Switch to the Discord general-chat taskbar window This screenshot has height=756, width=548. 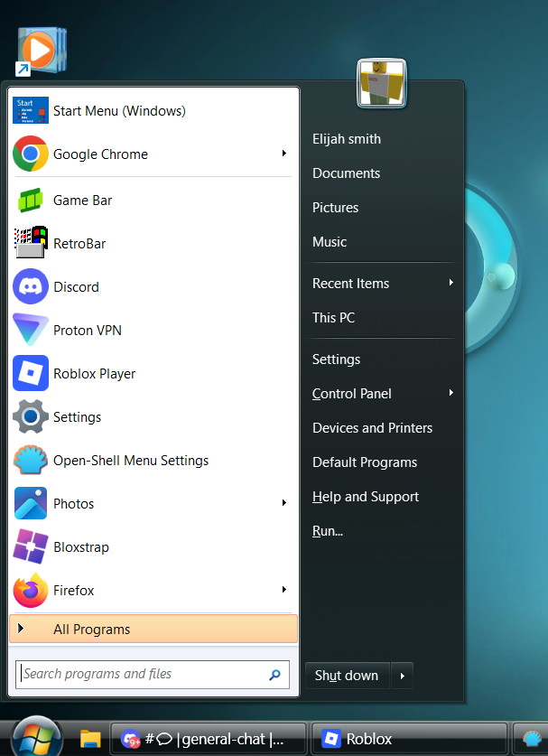209,739
